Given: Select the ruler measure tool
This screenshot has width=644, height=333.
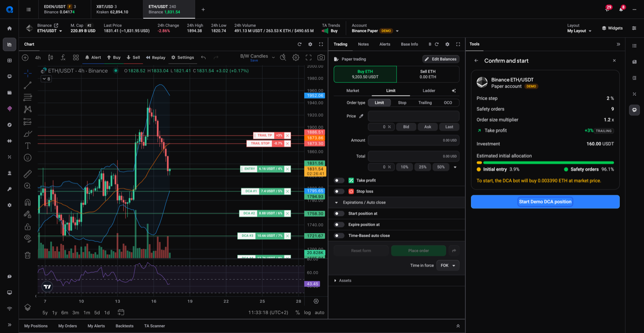Looking at the screenshot, I should tap(28, 174).
